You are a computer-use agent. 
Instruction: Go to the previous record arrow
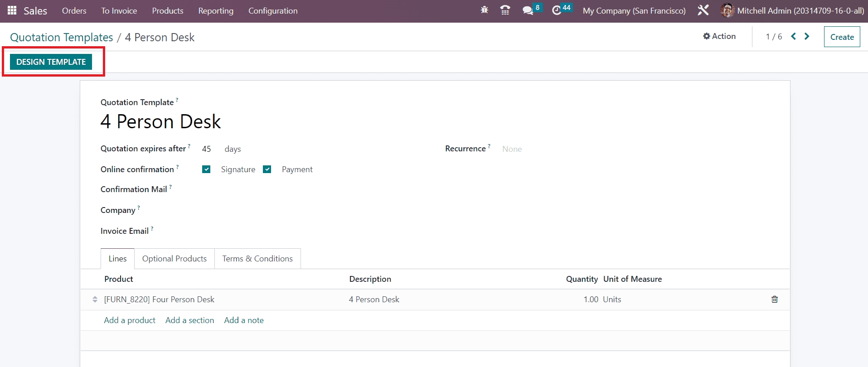click(x=793, y=36)
